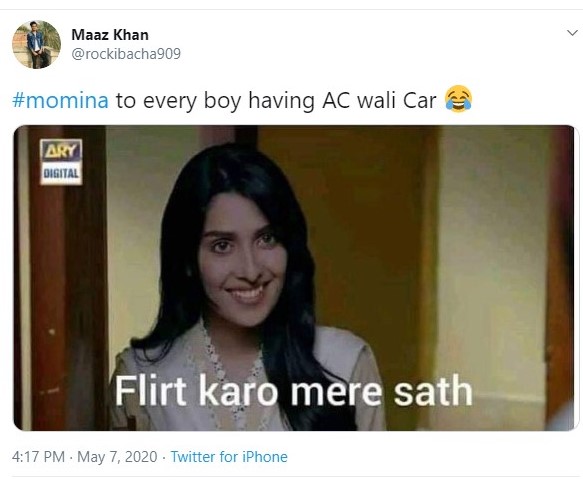583x482 pixels.
Task: Click the May 7, 2020 date
Action: [117, 457]
